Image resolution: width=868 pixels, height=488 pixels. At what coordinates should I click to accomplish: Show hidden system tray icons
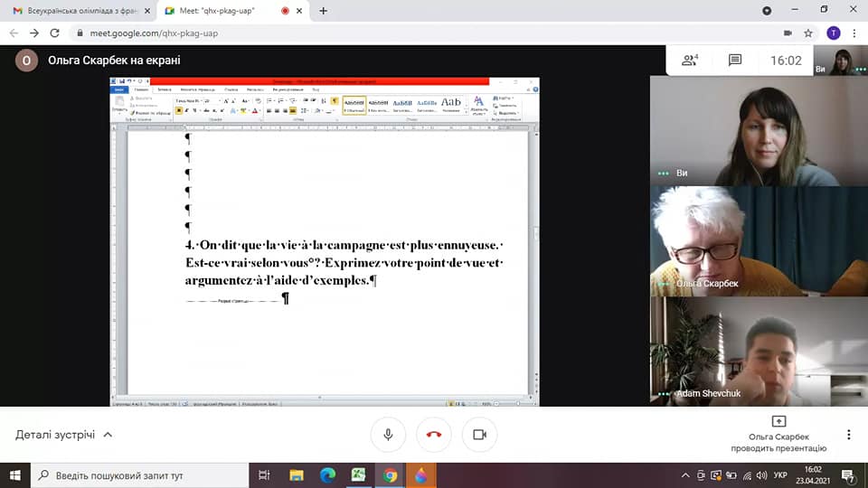click(682, 474)
